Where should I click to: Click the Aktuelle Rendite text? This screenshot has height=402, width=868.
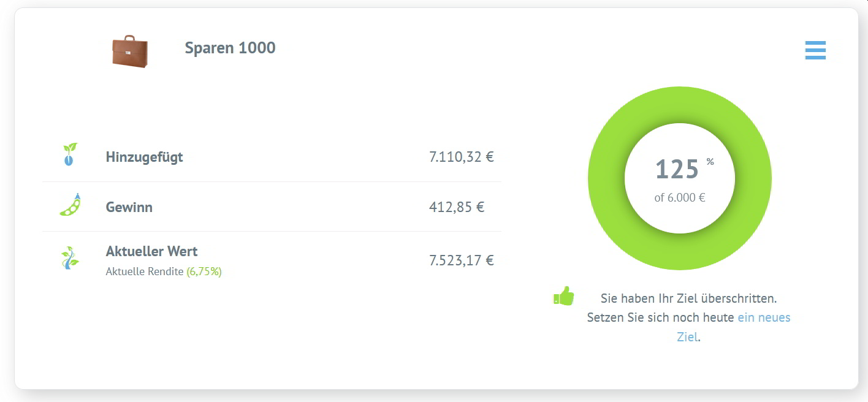click(x=145, y=271)
